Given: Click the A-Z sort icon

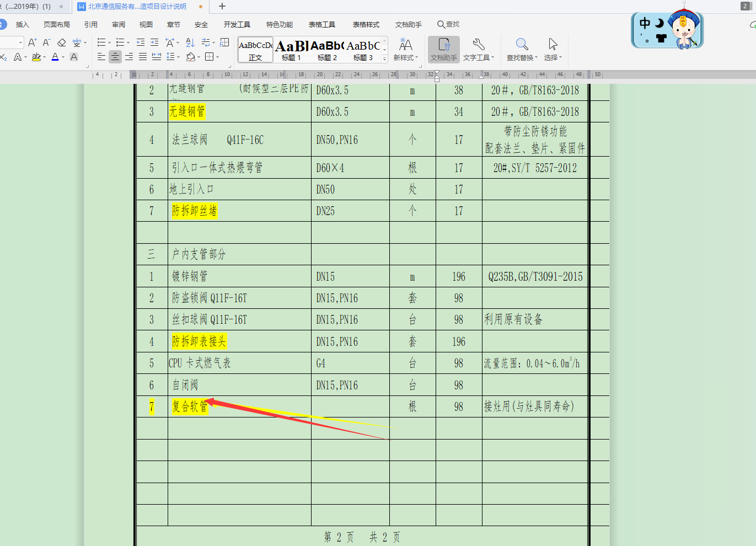Looking at the screenshot, I should coord(190,42).
